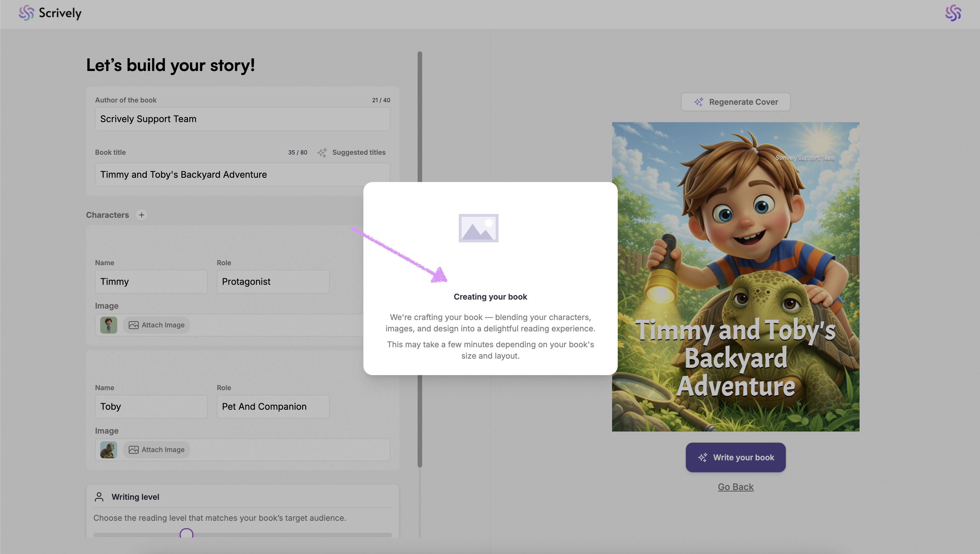Image resolution: width=980 pixels, height=554 pixels.
Task: Click the Scrively logo in header
Action: pyautogui.click(x=50, y=13)
